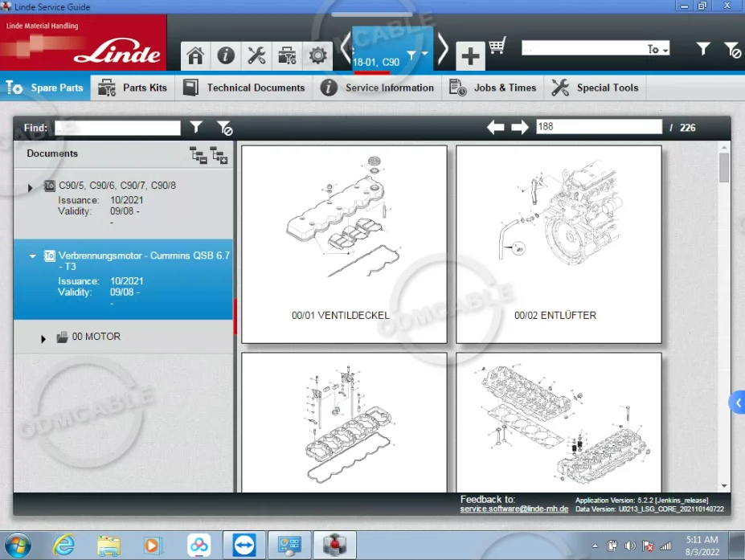Click the Find input field
Screen dimensions: 745x560
point(117,127)
